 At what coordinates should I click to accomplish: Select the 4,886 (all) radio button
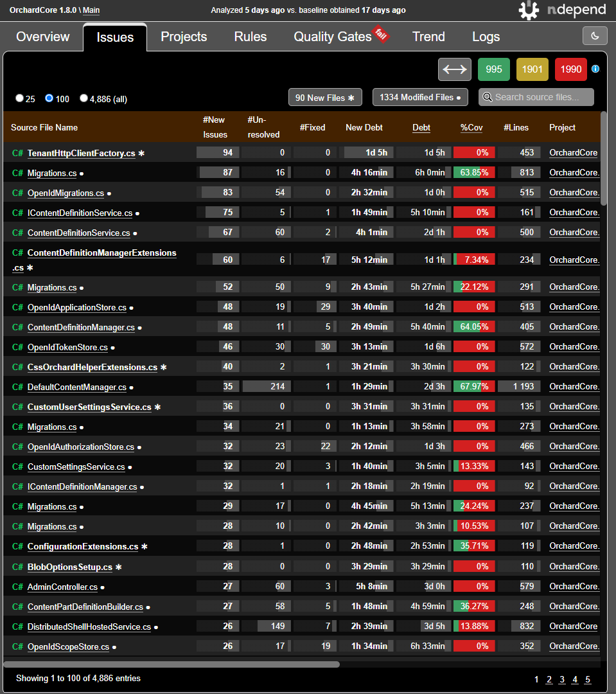click(84, 98)
